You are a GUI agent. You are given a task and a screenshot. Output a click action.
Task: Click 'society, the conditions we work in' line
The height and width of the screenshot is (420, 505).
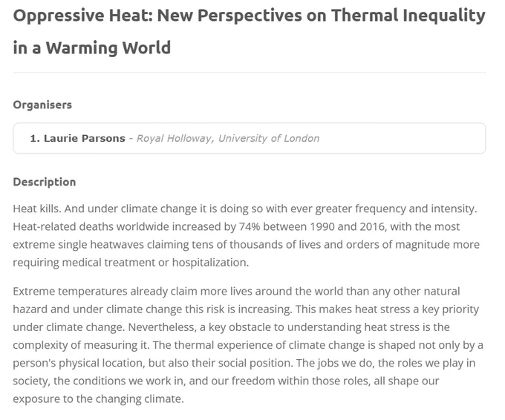click(99, 381)
